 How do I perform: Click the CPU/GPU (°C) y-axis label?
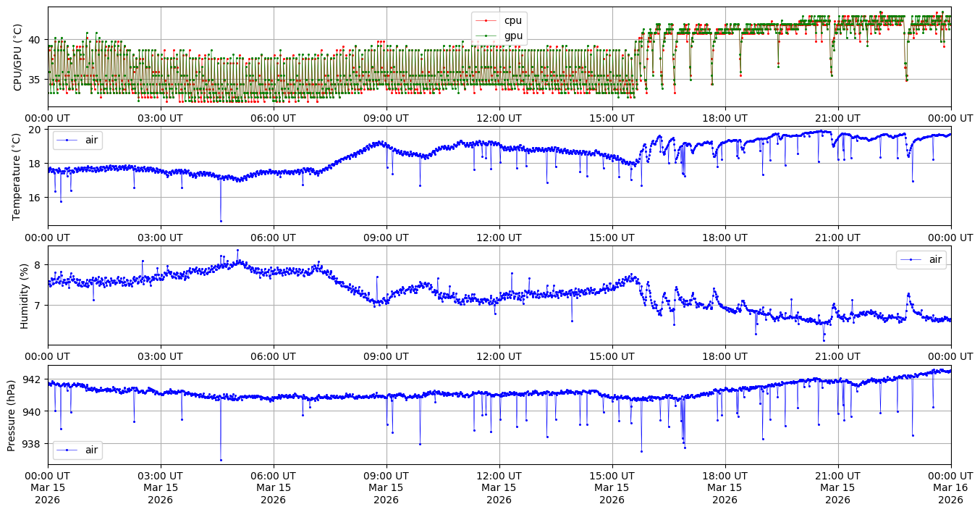click(18, 57)
